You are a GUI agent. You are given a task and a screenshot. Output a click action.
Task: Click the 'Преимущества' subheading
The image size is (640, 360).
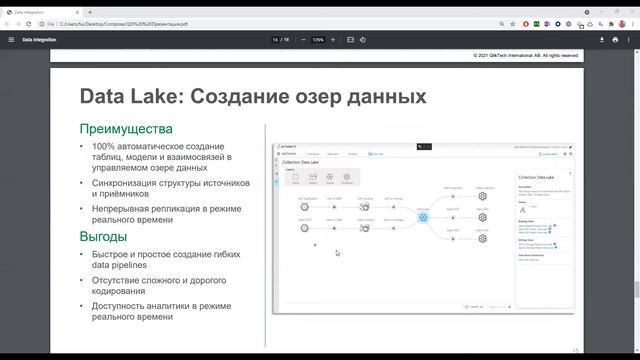[x=126, y=129]
